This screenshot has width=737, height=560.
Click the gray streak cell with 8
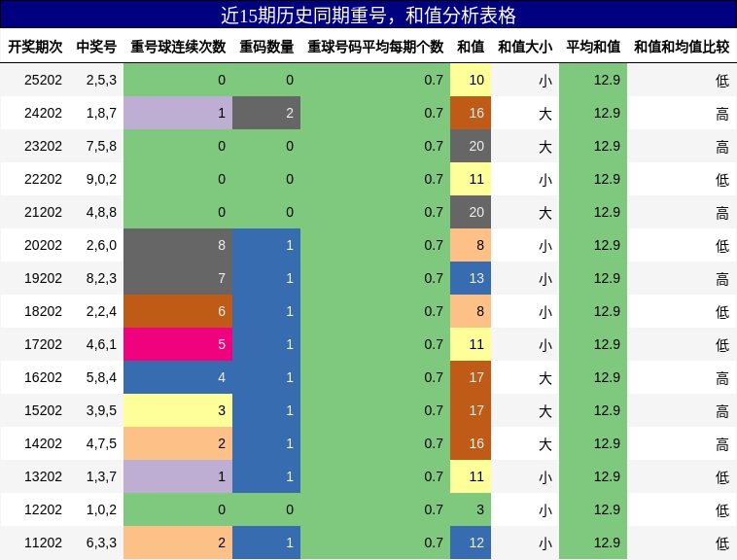[178, 245]
